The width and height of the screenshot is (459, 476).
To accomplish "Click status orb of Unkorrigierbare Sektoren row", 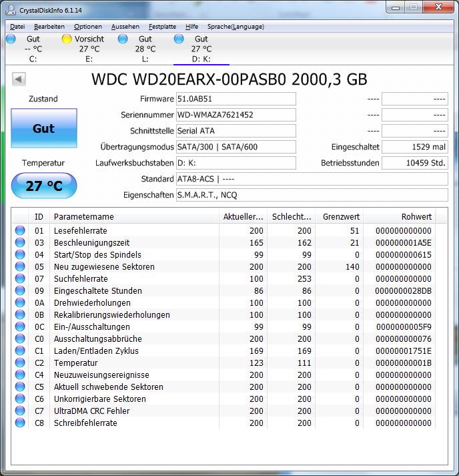I will [20, 399].
